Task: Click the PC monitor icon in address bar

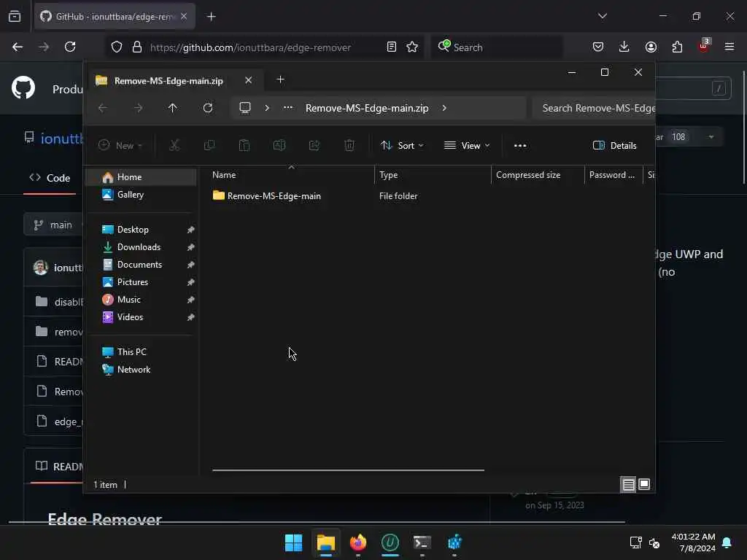Action: (245, 108)
